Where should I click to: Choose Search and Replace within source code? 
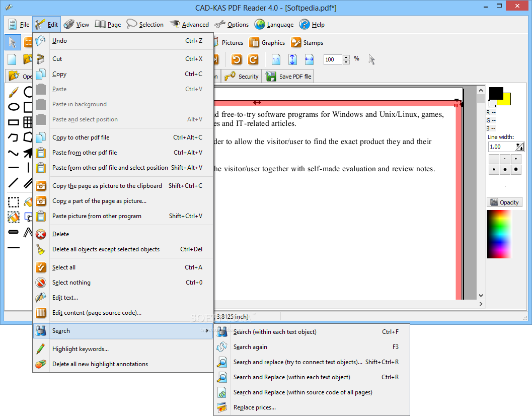(x=312, y=392)
